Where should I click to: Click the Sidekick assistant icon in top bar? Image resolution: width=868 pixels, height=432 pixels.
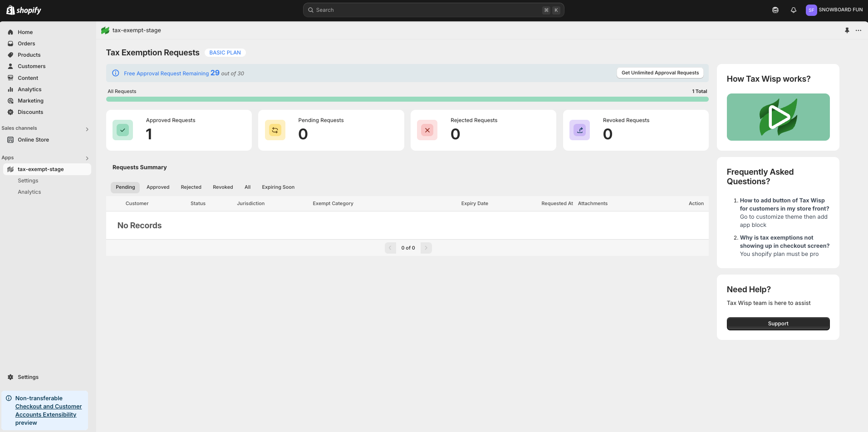tap(775, 10)
